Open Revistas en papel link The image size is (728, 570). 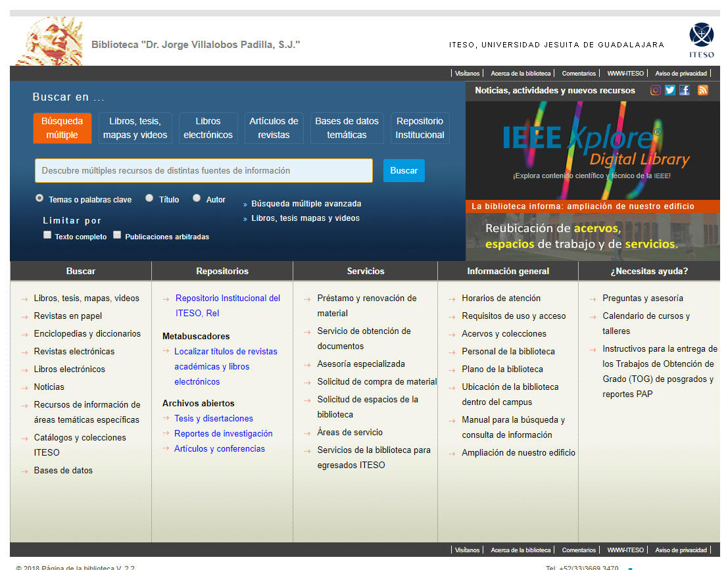coord(68,316)
